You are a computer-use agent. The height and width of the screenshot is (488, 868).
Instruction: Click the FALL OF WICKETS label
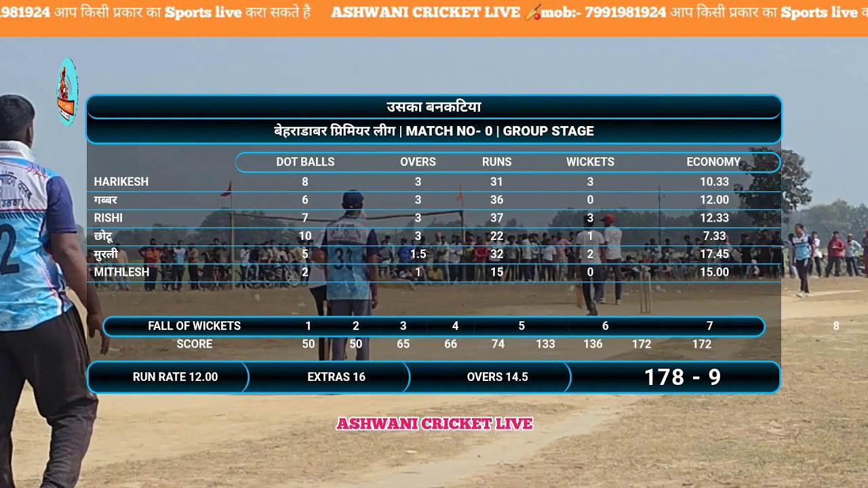click(194, 326)
